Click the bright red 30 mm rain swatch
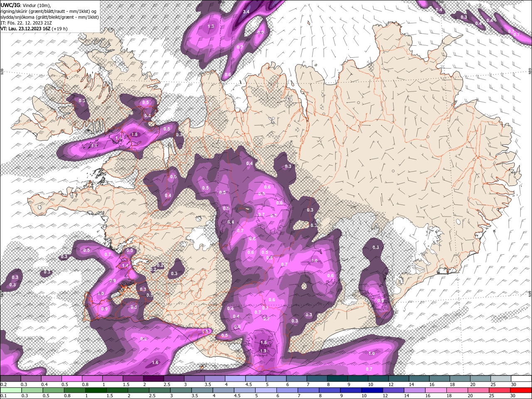Screen dimensions: 532x399 (521, 390)
